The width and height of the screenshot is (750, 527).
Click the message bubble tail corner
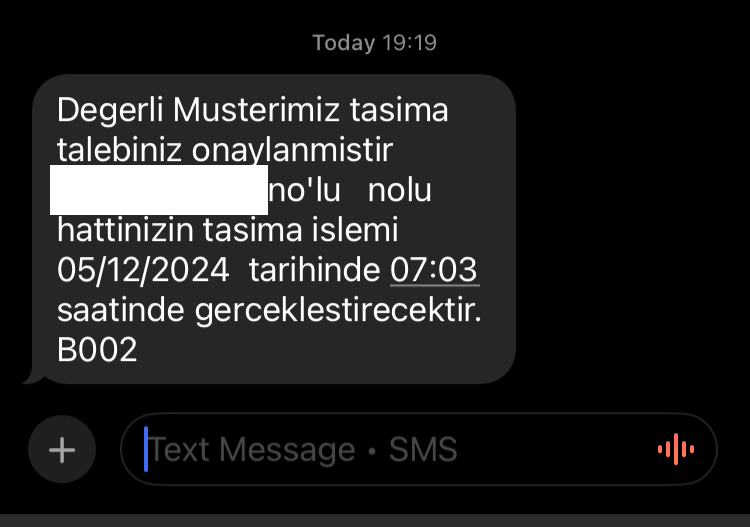[34, 376]
